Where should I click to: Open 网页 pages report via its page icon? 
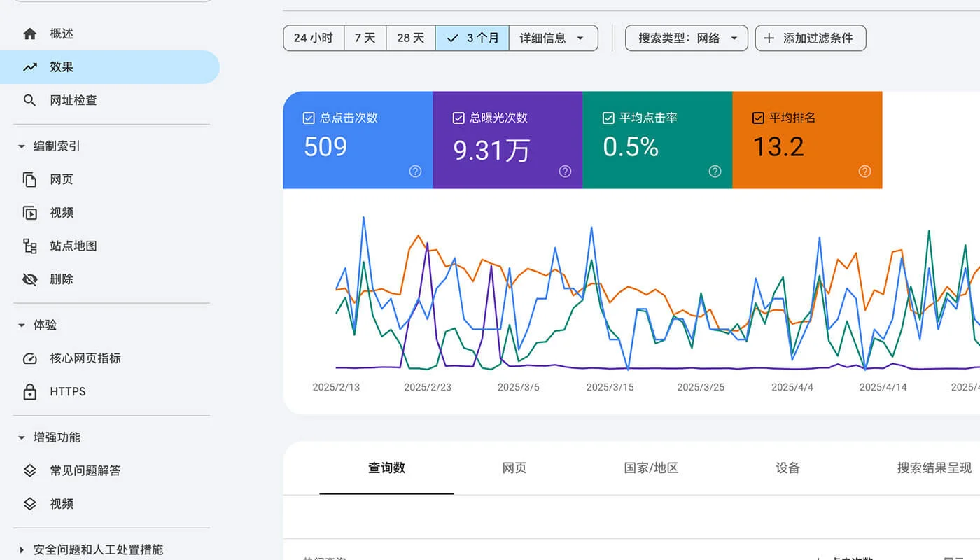click(29, 179)
